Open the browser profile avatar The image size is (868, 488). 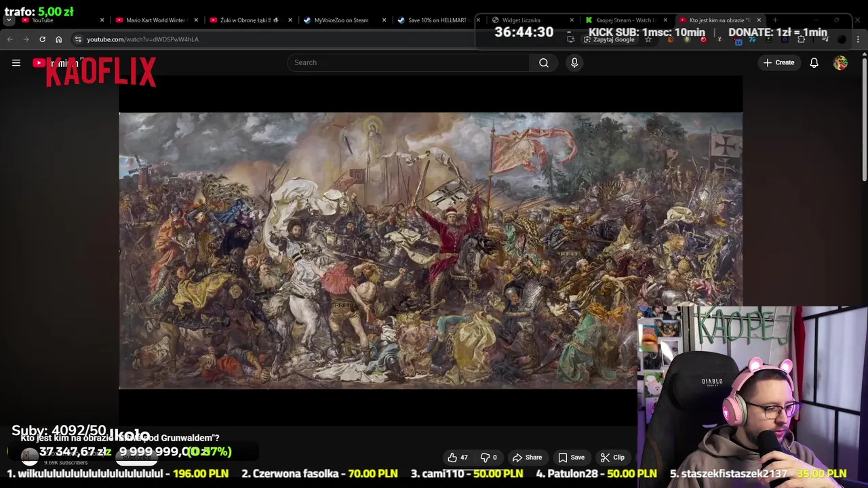842,39
